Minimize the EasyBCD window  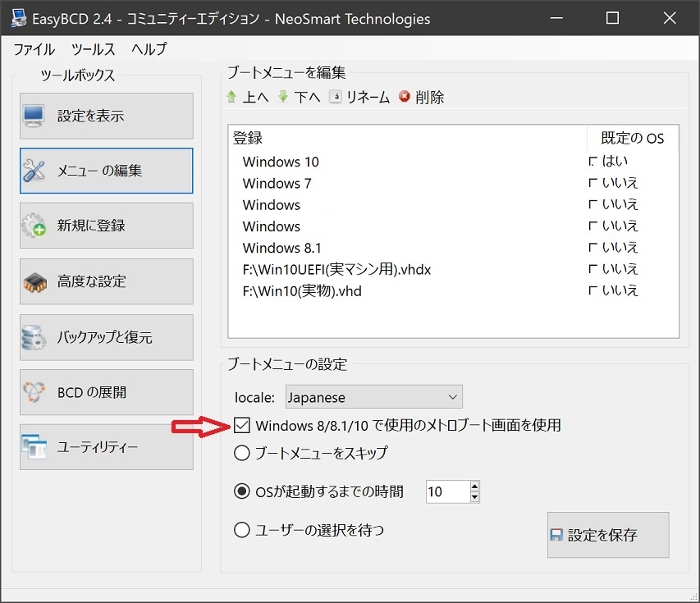point(556,18)
